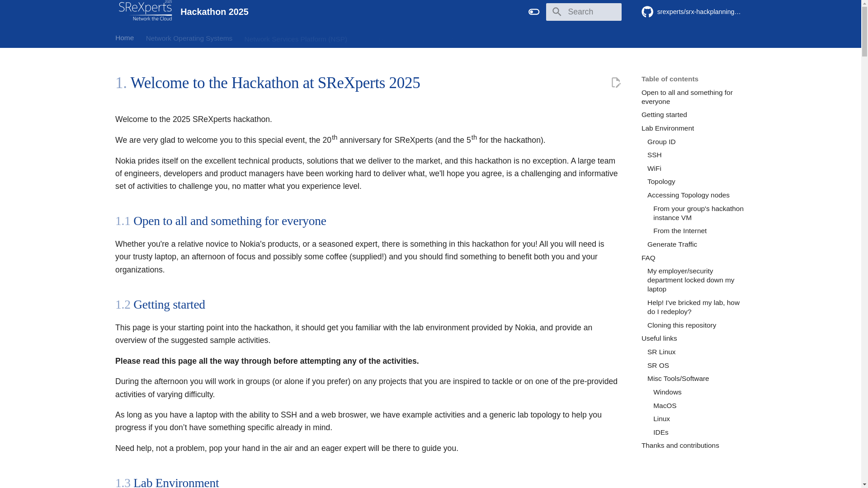Open srexperts/srx-hackplanning repository link
The image size is (868, 488).
[x=698, y=12]
